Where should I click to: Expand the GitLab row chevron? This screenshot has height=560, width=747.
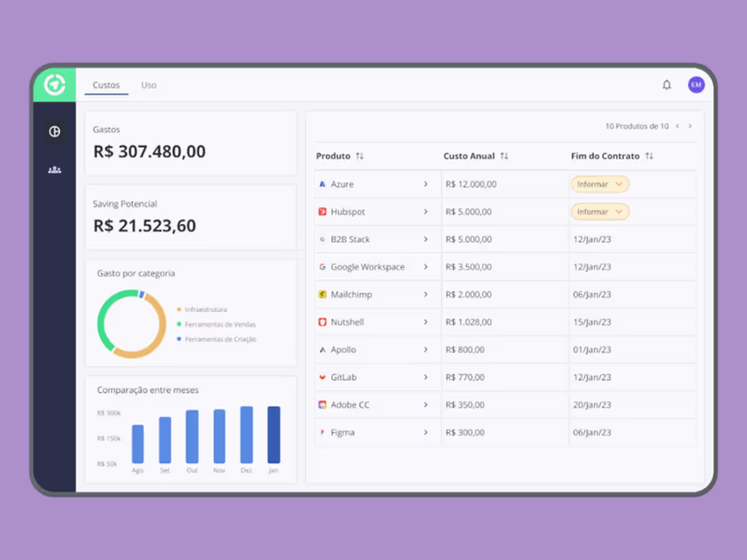425,377
